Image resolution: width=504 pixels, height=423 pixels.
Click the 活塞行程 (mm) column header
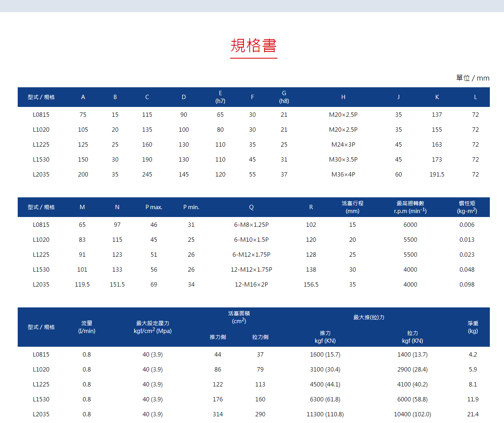(352, 207)
